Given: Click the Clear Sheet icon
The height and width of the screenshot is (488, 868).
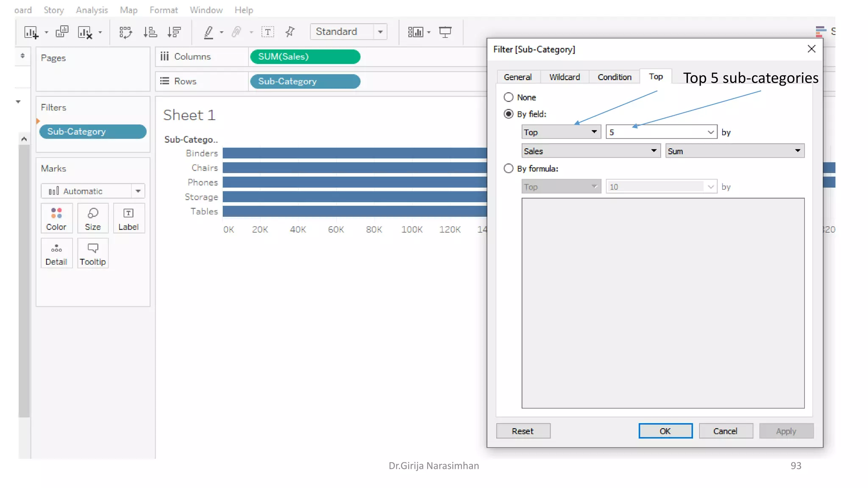Looking at the screenshot, I should point(85,32).
